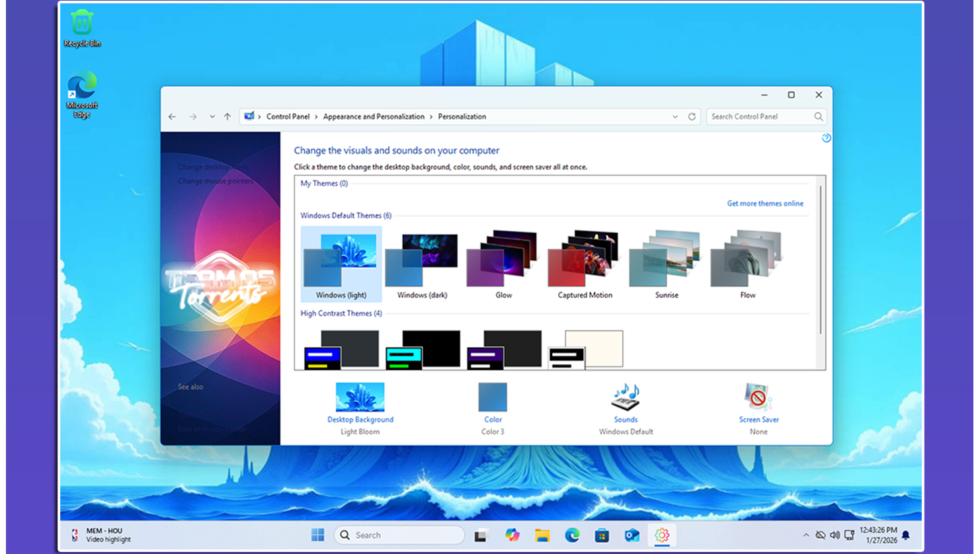Go up one folder level
This screenshot has width=980, height=554.
(227, 116)
